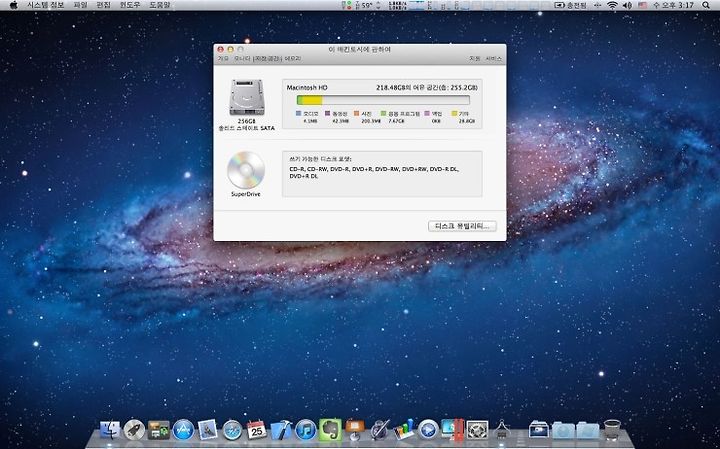Open the App Store dock icon
The image size is (720, 449).
pos(183,430)
